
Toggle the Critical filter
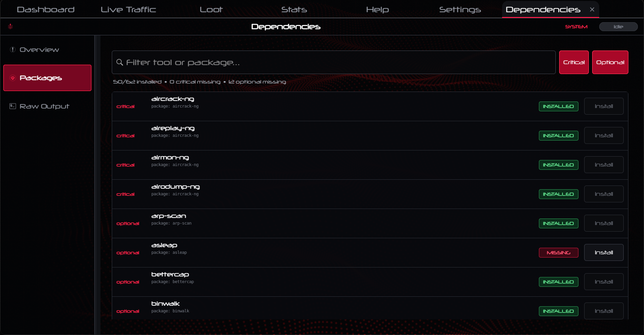[574, 62]
